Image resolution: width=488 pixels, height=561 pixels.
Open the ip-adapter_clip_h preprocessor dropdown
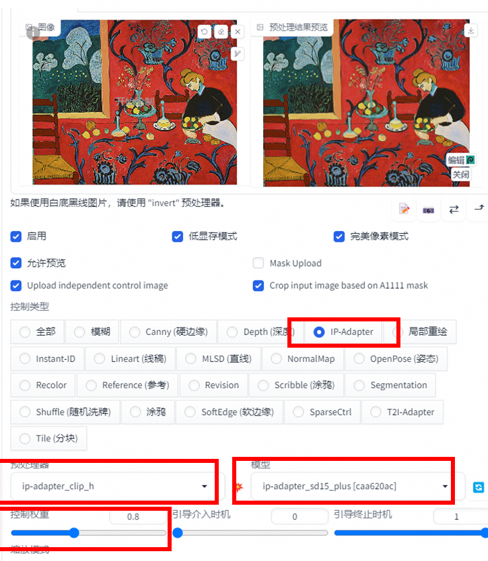[x=114, y=486]
